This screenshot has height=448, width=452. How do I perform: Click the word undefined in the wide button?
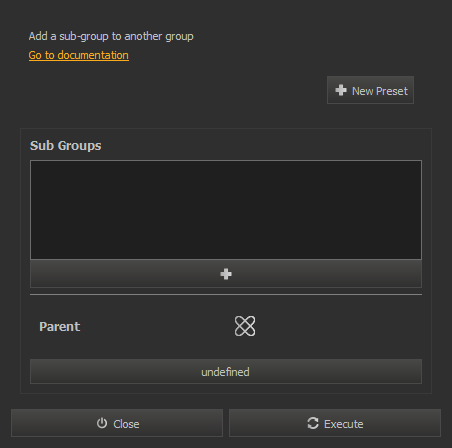(x=225, y=372)
